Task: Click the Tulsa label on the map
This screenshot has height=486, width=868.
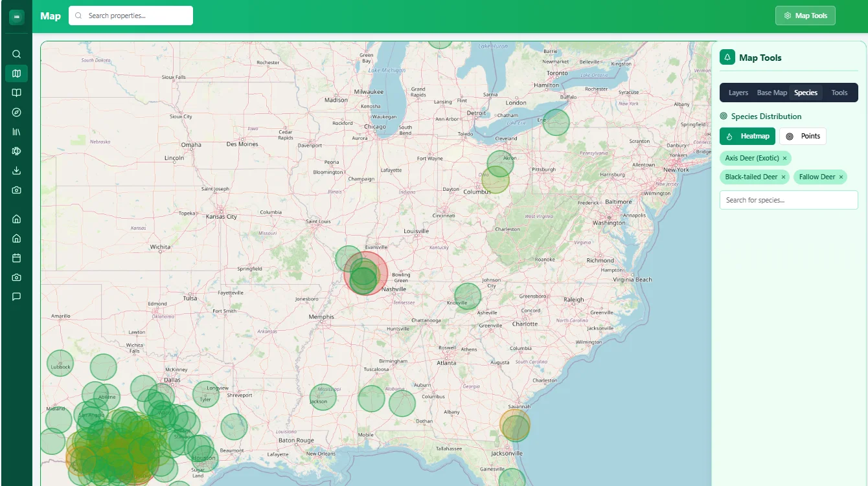Action: pyautogui.click(x=190, y=298)
